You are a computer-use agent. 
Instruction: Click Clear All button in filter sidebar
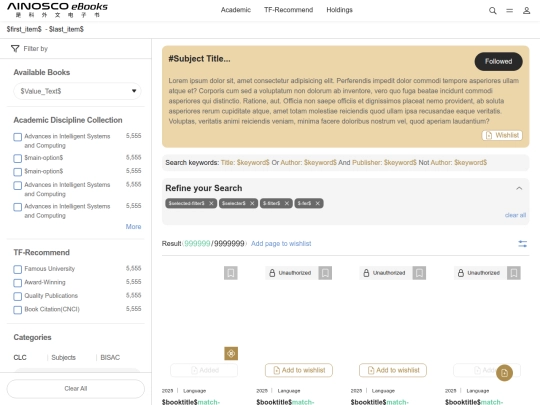coord(76,389)
